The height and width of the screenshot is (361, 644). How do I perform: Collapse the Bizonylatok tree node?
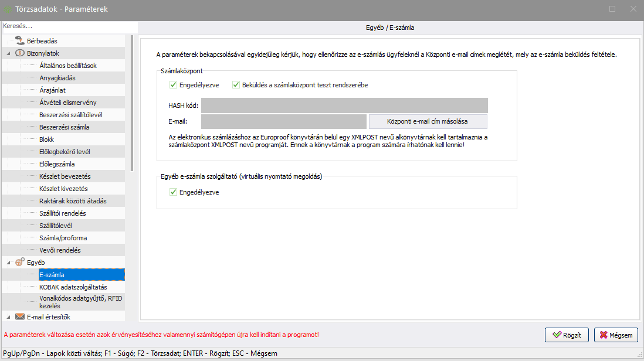point(8,53)
